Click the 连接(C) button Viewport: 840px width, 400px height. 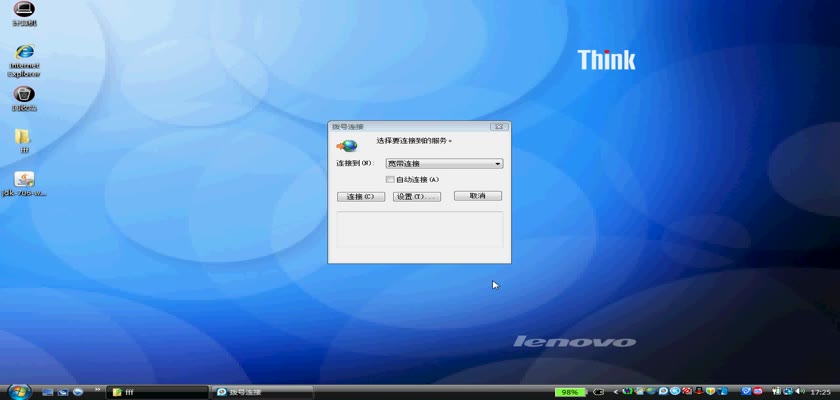point(361,197)
